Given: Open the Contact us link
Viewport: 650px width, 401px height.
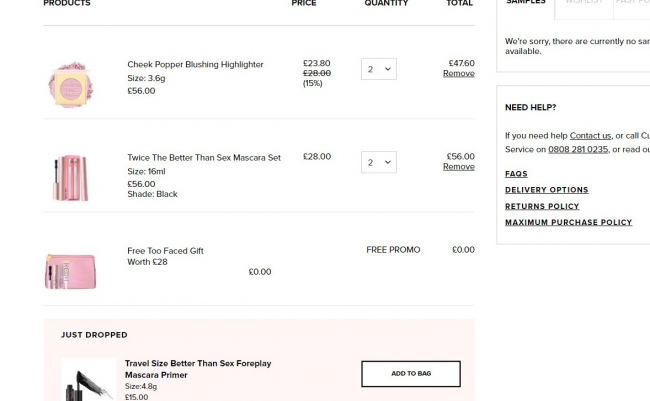Looking at the screenshot, I should click(x=590, y=136).
